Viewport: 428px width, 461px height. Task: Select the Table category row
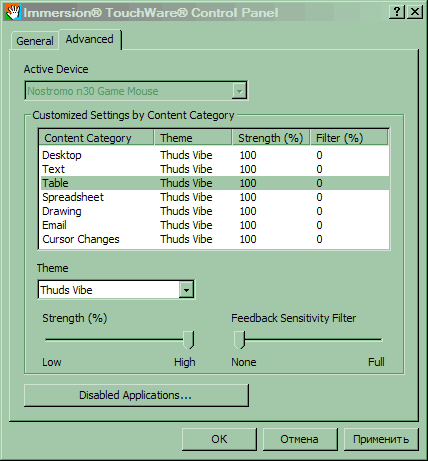214,183
